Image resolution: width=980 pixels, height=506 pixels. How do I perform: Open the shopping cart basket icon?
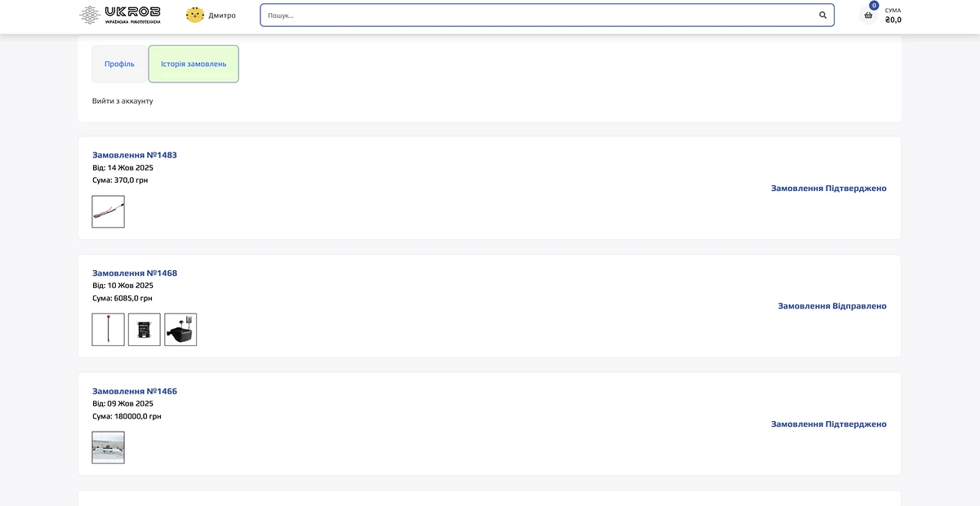pyautogui.click(x=868, y=16)
